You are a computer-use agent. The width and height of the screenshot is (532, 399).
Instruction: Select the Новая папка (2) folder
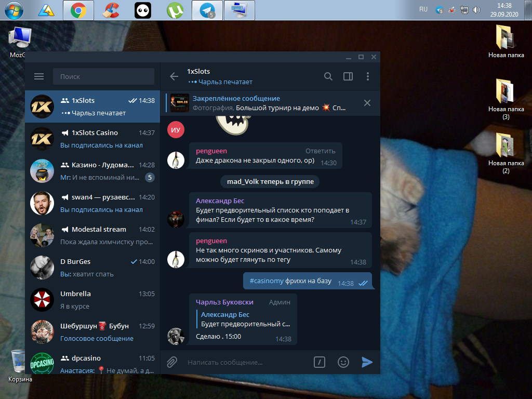506,153
